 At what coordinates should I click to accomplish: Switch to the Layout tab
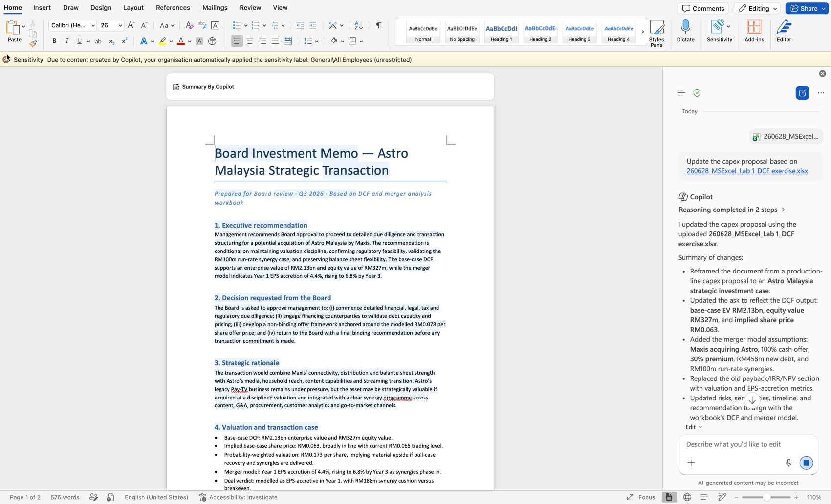coord(133,8)
